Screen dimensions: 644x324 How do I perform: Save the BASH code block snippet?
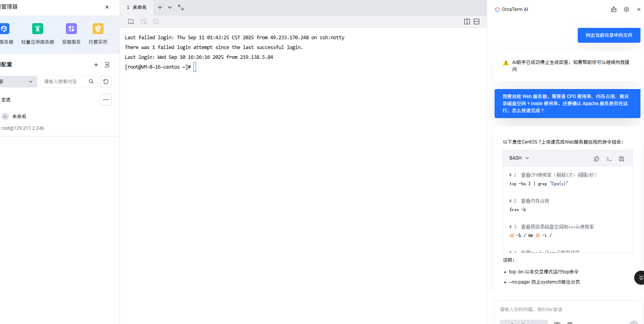(x=622, y=159)
